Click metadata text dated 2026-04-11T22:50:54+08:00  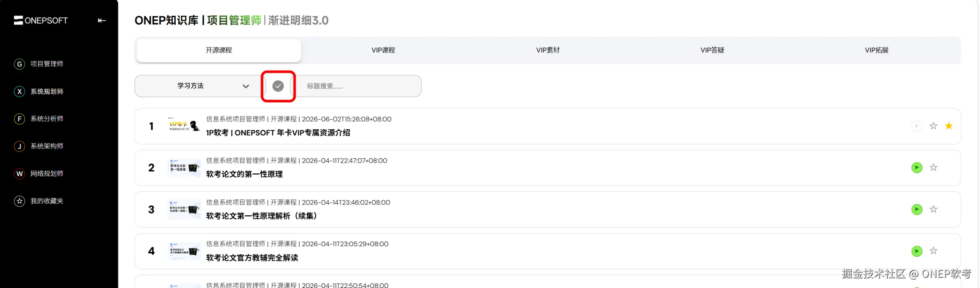[297, 285]
